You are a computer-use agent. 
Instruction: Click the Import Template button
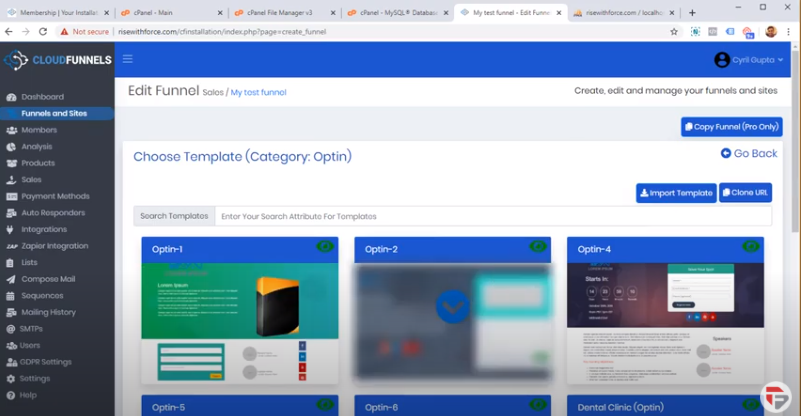676,193
